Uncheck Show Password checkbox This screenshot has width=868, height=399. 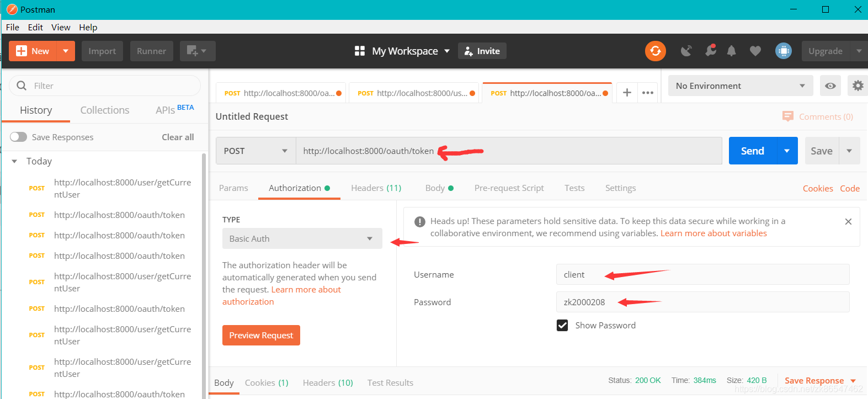coord(562,325)
